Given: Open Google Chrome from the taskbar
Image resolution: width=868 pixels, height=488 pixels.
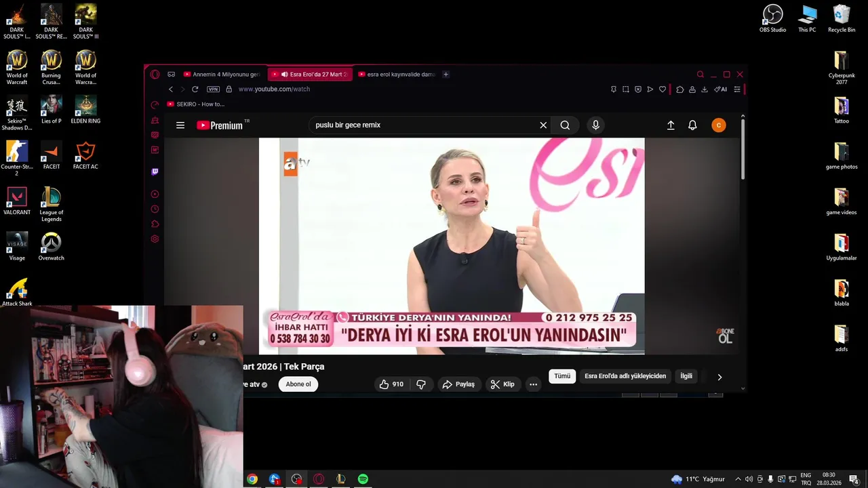Looking at the screenshot, I should coord(252,479).
